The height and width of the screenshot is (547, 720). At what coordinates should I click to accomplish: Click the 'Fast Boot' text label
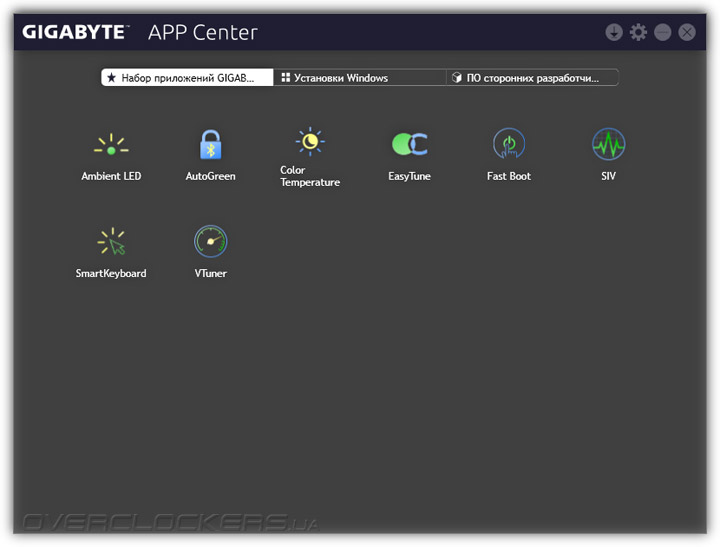pyautogui.click(x=509, y=176)
